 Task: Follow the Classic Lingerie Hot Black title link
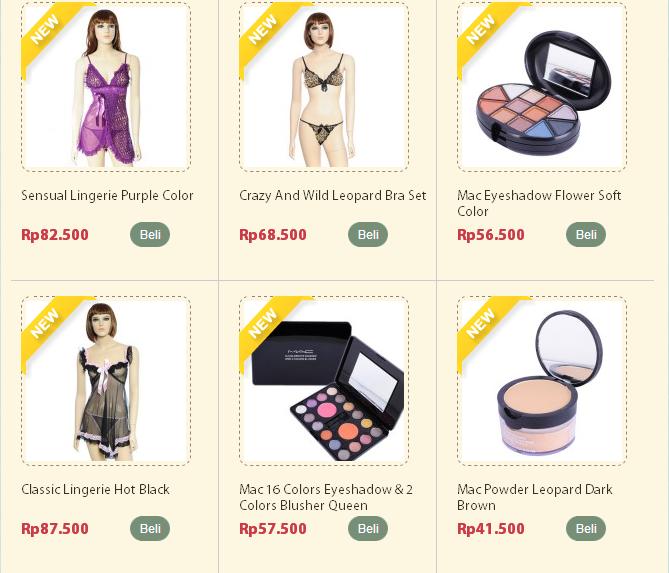(96, 489)
